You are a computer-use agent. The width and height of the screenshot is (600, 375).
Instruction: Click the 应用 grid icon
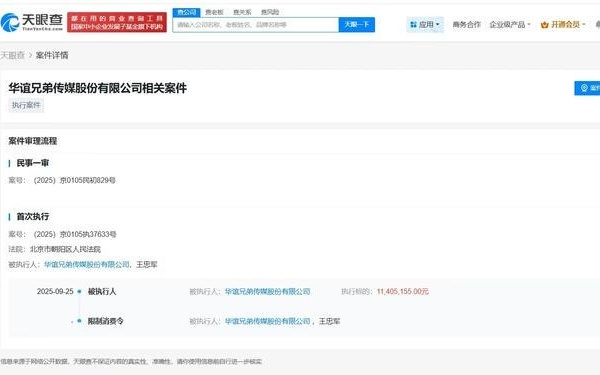click(413, 25)
